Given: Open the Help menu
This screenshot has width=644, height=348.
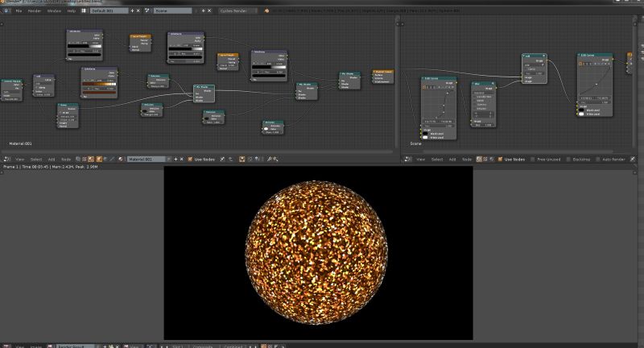Looking at the screenshot, I should point(72,10).
